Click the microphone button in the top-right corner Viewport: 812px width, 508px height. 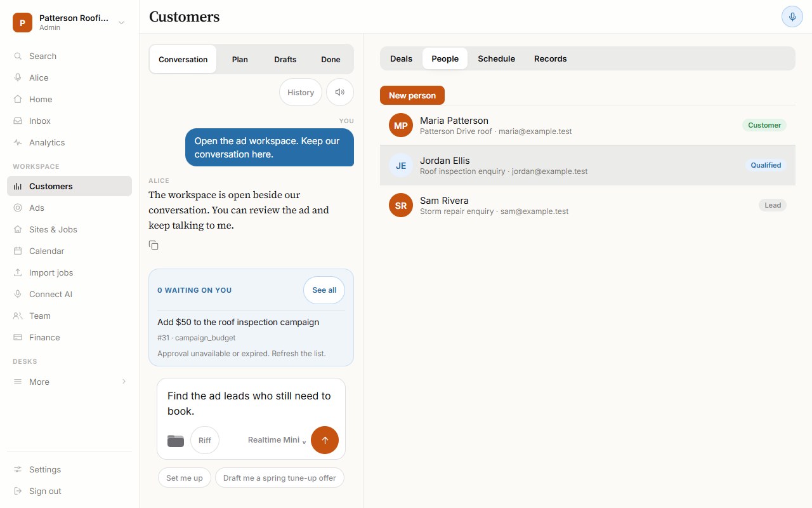(x=792, y=17)
